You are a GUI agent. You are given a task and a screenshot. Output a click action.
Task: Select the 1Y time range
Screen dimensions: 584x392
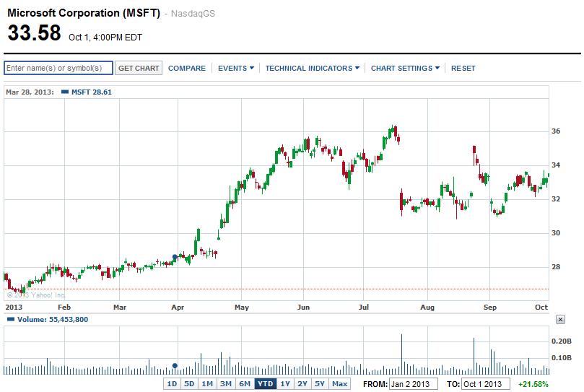click(x=285, y=384)
